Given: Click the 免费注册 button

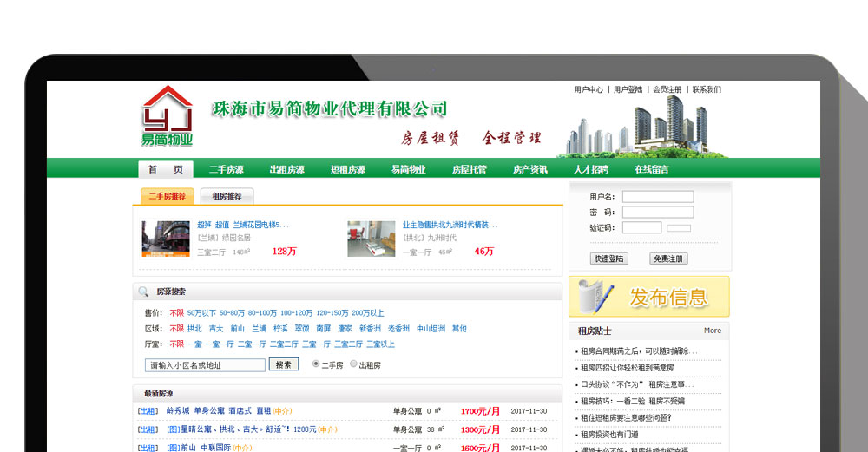Looking at the screenshot, I should tap(668, 259).
